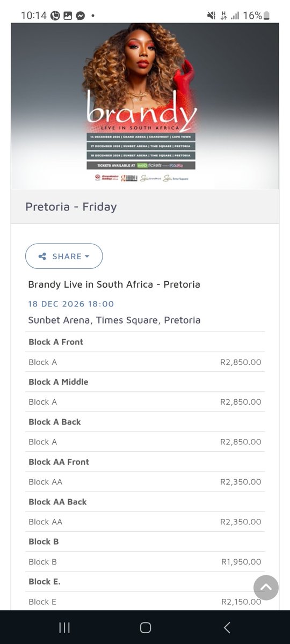Tap the 18 DEC 2026 18:00 date
290x644 pixels.
71,304
